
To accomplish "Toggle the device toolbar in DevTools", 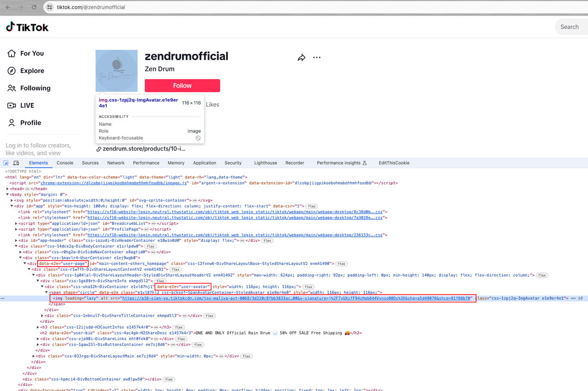I will click(x=16, y=163).
